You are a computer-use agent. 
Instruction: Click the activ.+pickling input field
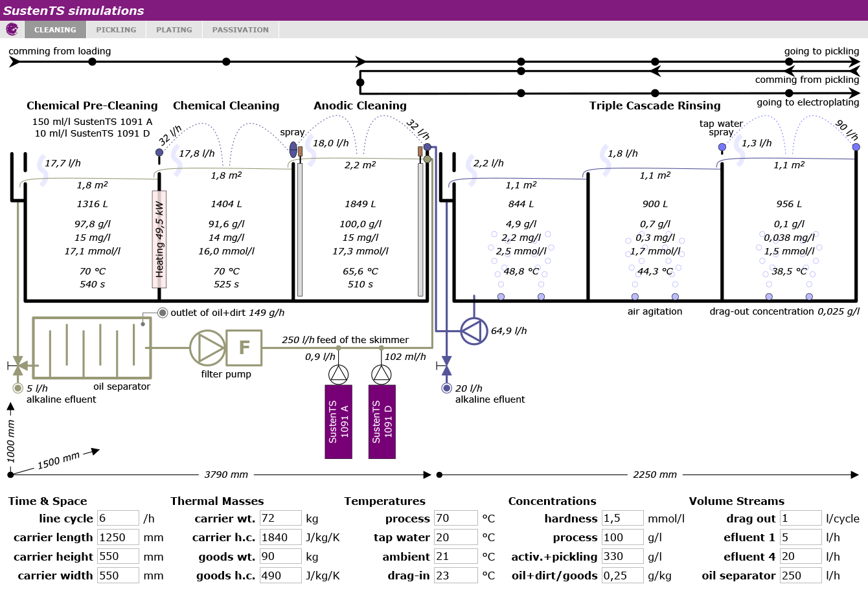click(622, 556)
